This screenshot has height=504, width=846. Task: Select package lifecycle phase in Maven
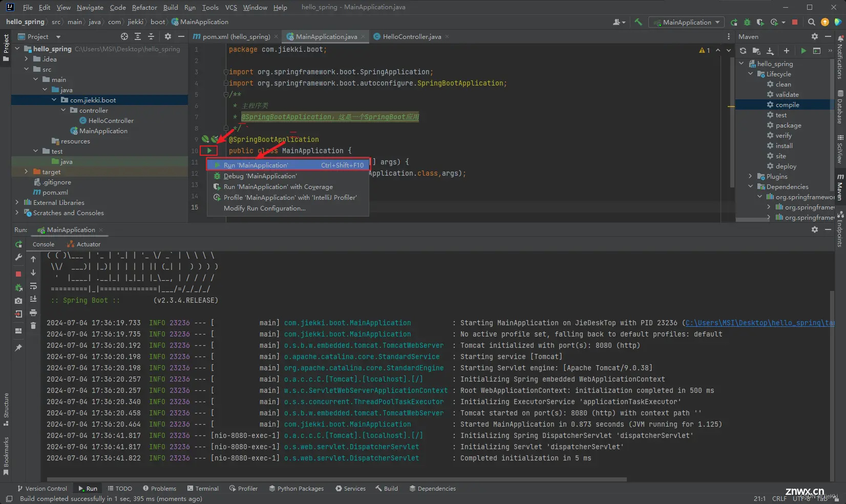[788, 125]
